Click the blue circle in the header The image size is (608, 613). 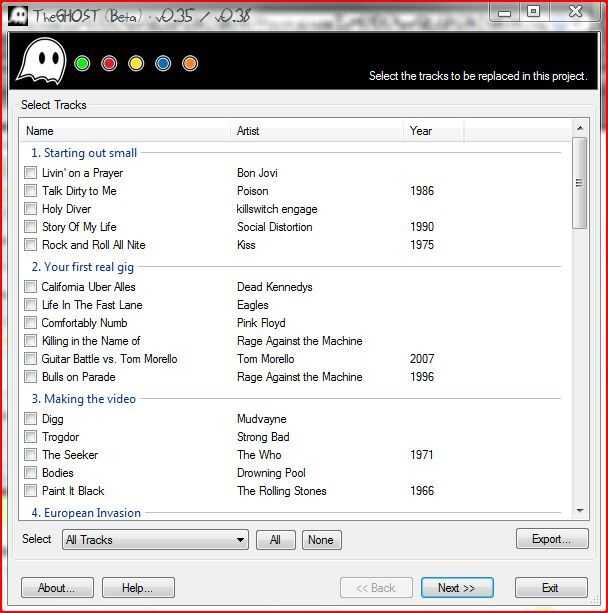[x=163, y=63]
